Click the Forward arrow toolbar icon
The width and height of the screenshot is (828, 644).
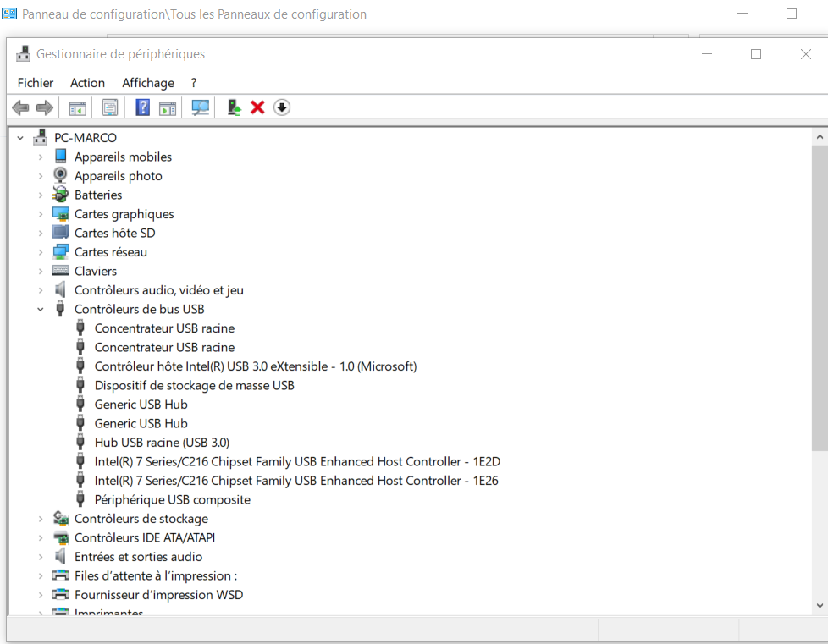[x=45, y=107]
